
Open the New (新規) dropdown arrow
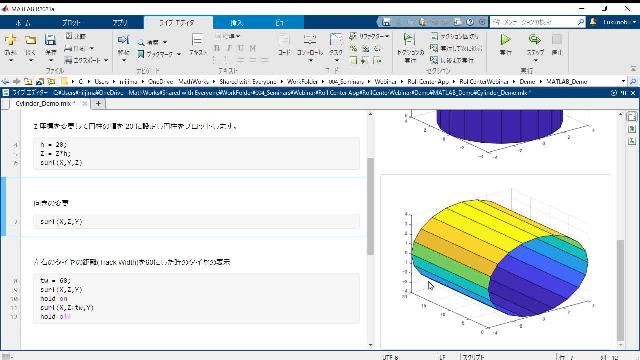11,60
